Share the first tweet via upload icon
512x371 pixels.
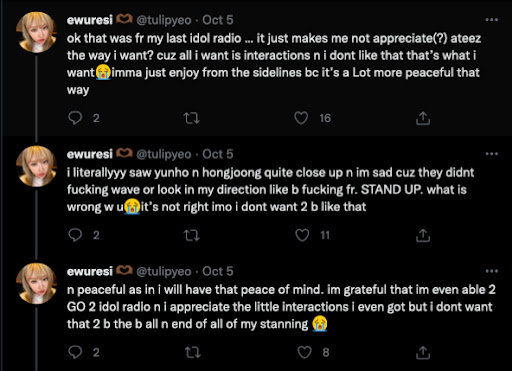tap(423, 118)
